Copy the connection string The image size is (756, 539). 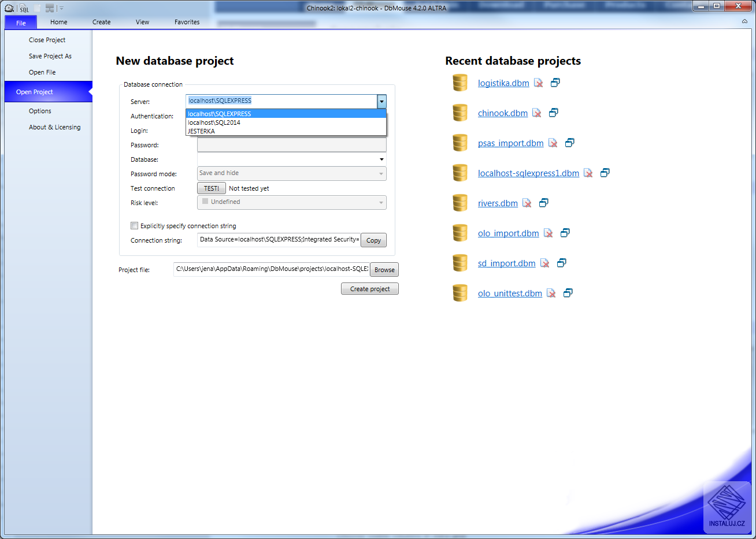click(x=373, y=240)
